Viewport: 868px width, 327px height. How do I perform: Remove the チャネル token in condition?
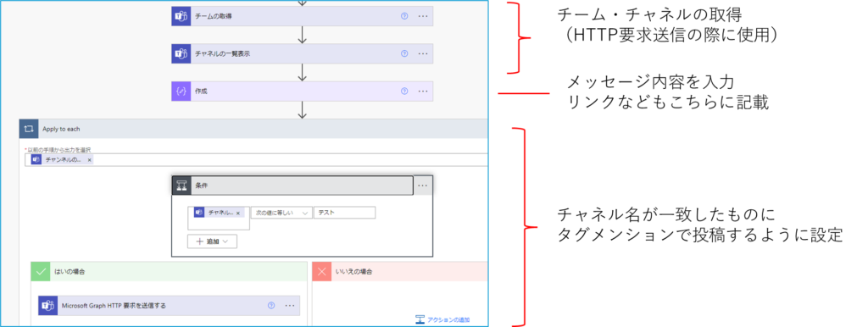(238, 213)
